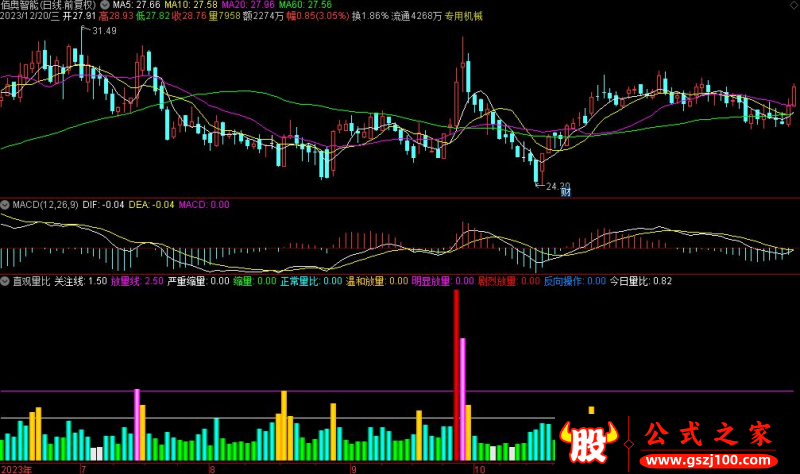This screenshot has width=800, height=474.
Task: Click the high price 高28.93
Action: (116, 16)
